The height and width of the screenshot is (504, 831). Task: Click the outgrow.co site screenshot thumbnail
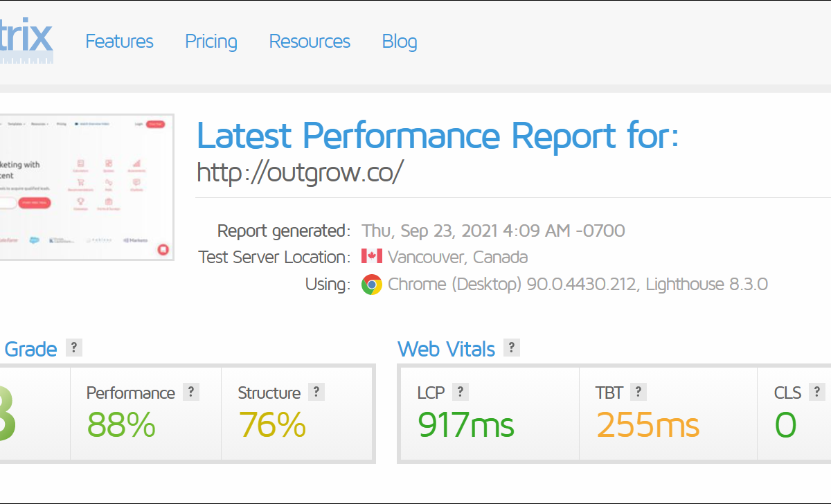(x=86, y=187)
